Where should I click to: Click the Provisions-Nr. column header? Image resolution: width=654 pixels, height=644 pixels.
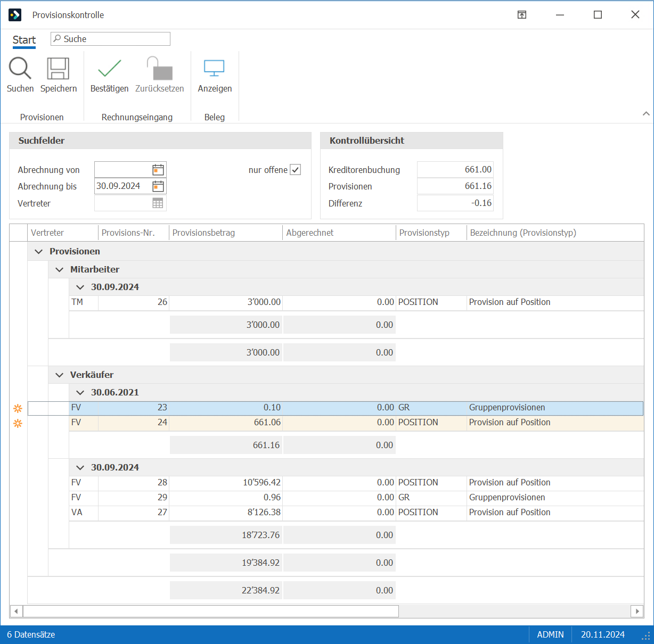click(134, 233)
